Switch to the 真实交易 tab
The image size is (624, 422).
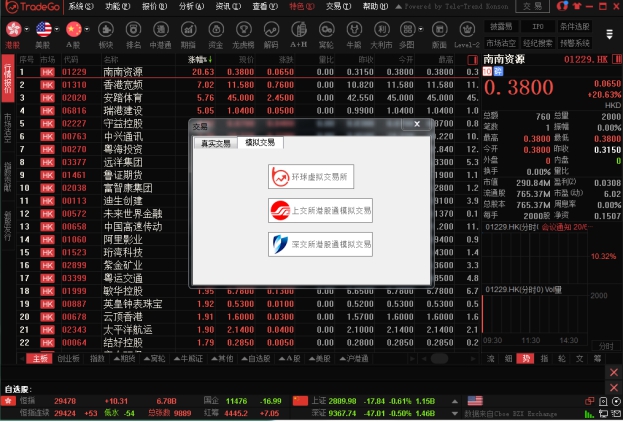coord(215,143)
